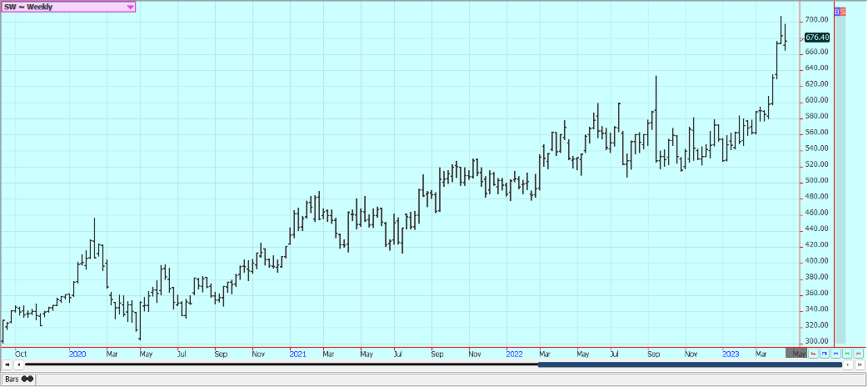
Task: Click the blue B buy button
Action: (x=837, y=11)
